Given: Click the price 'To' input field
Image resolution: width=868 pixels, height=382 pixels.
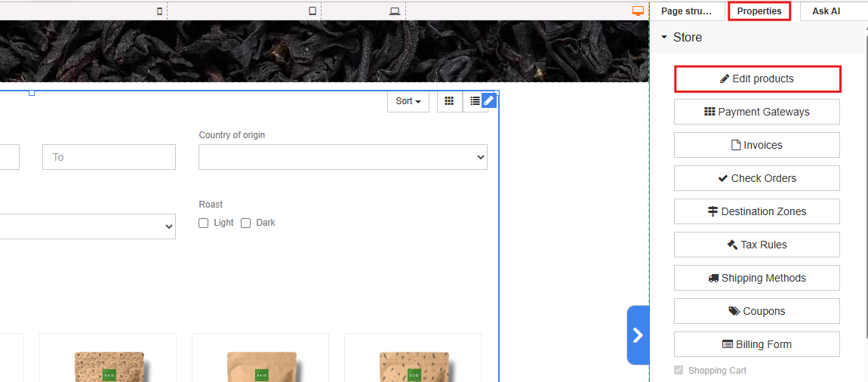Looking at the screenshot, I should 109,157.
